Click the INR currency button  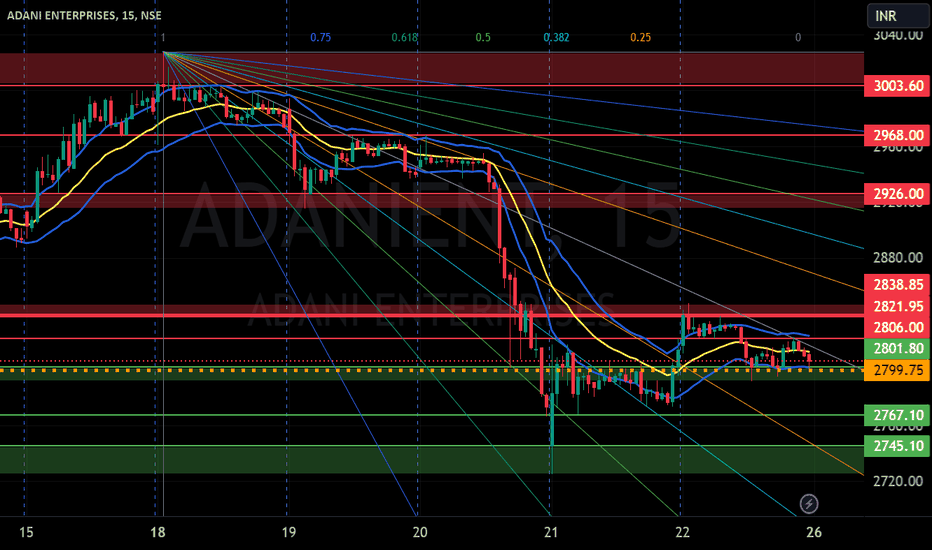(898, 15)
